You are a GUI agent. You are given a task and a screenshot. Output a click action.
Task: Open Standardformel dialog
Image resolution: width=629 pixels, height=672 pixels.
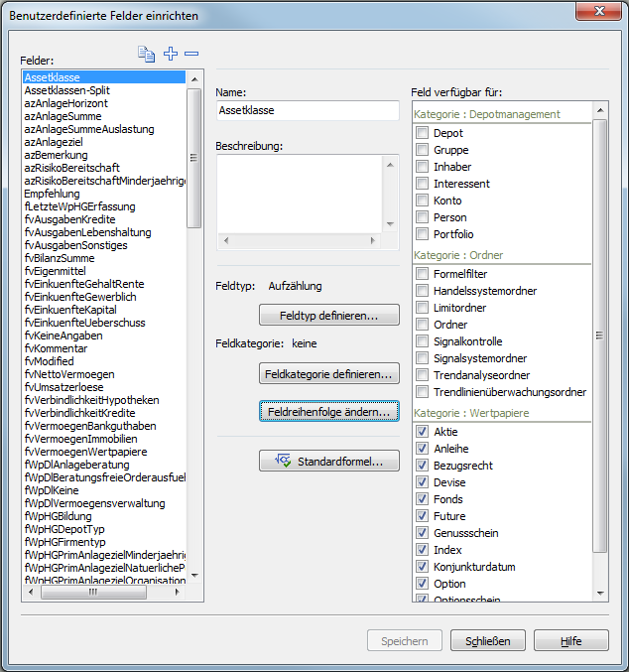coord(328,462)
